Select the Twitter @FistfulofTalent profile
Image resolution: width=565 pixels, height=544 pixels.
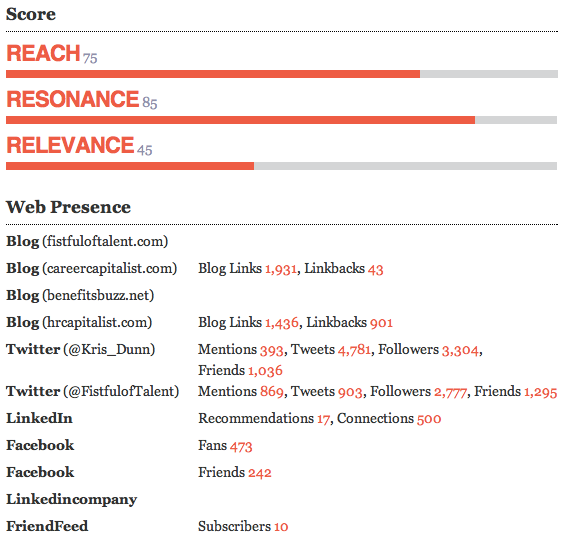93,391
